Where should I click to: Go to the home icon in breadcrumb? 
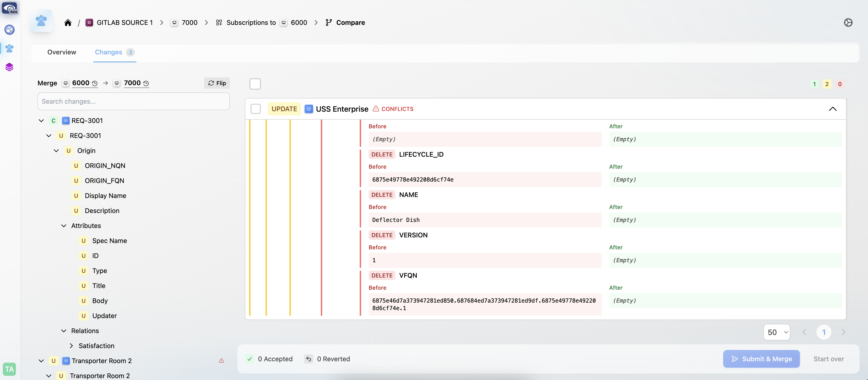[68, 23]
